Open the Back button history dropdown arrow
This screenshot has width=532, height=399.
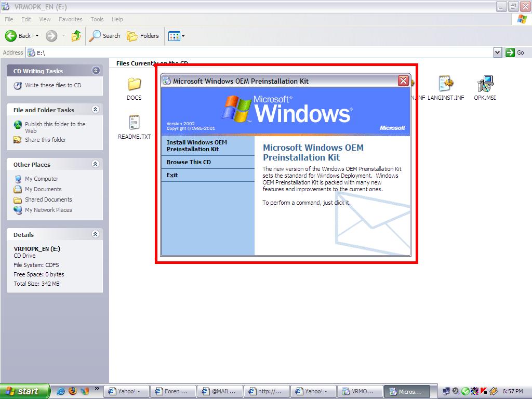tap(37, 36)
